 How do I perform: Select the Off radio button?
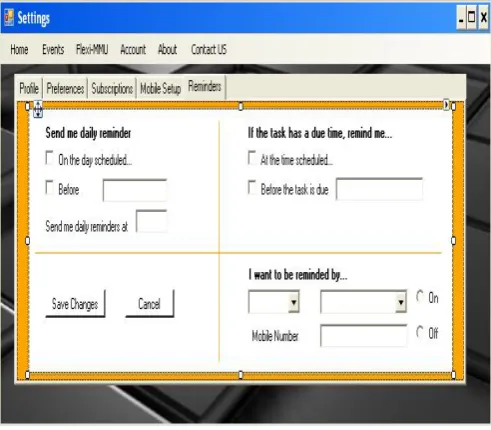[420, 332]
